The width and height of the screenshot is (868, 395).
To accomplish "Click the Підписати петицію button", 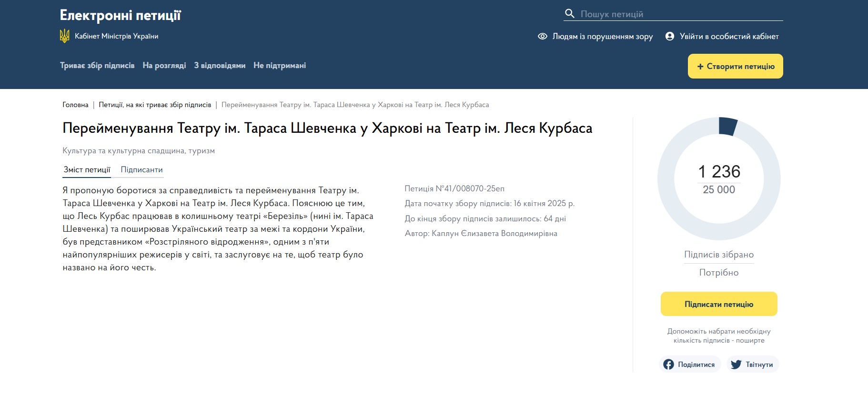I will point(719,304).
